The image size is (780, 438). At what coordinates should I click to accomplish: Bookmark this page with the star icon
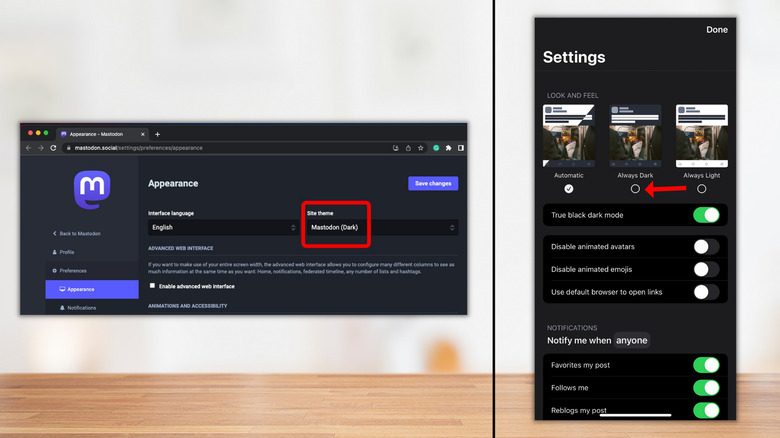421,148
